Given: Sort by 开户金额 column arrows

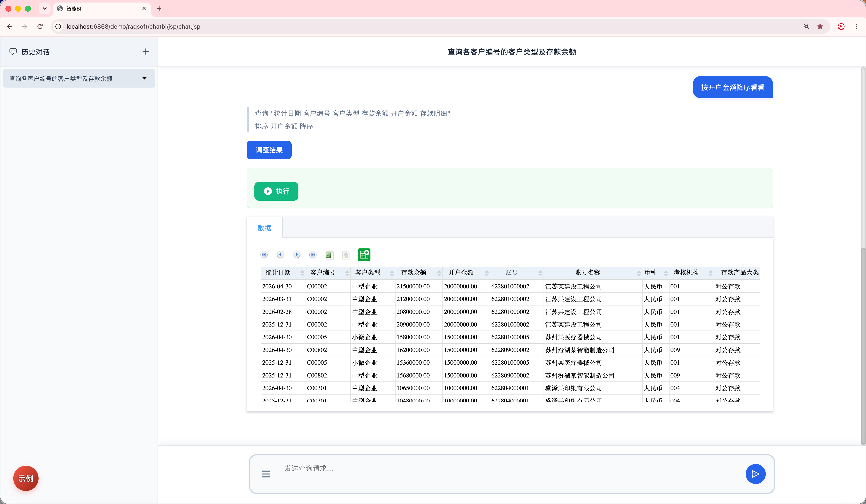Looking at the screenshot, I should point(487,273).
